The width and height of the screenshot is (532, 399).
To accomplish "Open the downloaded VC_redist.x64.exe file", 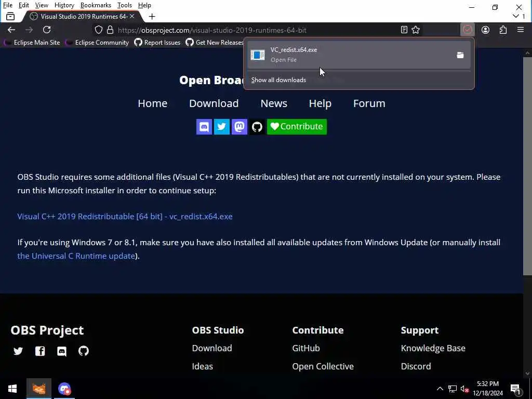I will 350,55.
